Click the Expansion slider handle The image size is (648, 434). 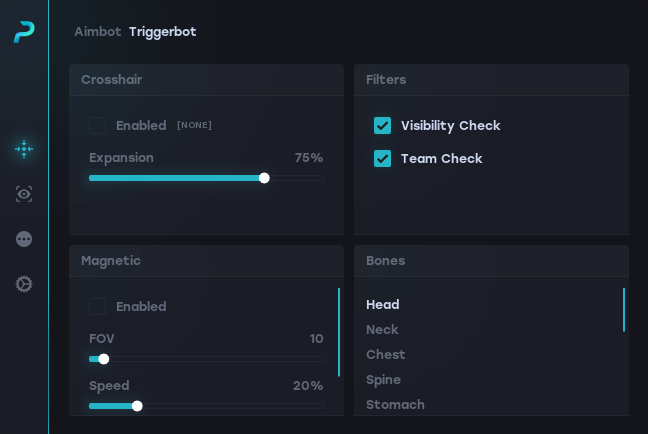(x=264, y=178)
